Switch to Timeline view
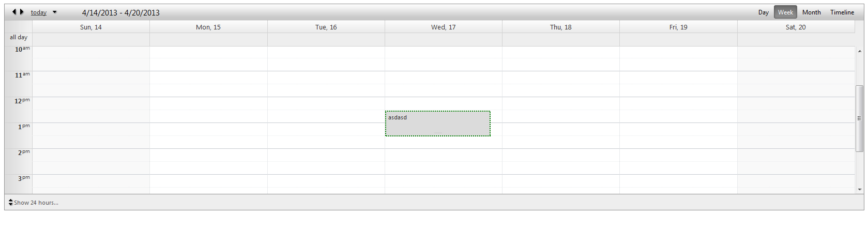The image size is (868, 230). 842,12
